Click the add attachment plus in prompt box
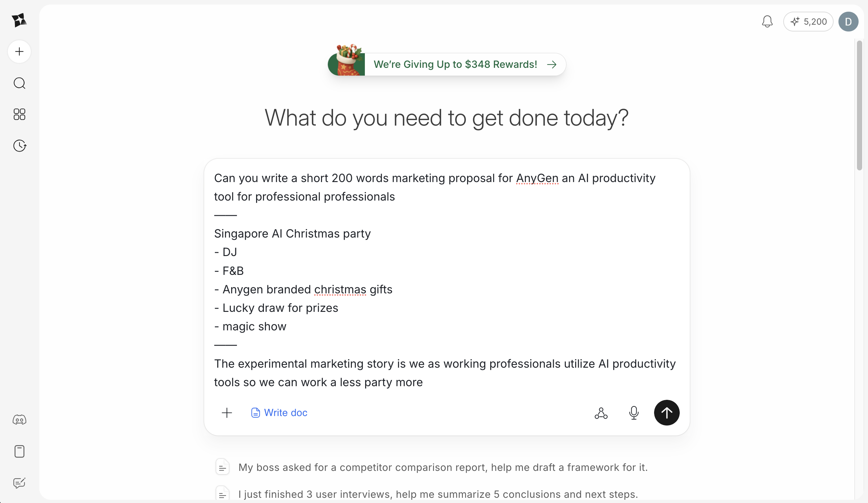This screenshot has height=503, width=868. tap(227, 413)
